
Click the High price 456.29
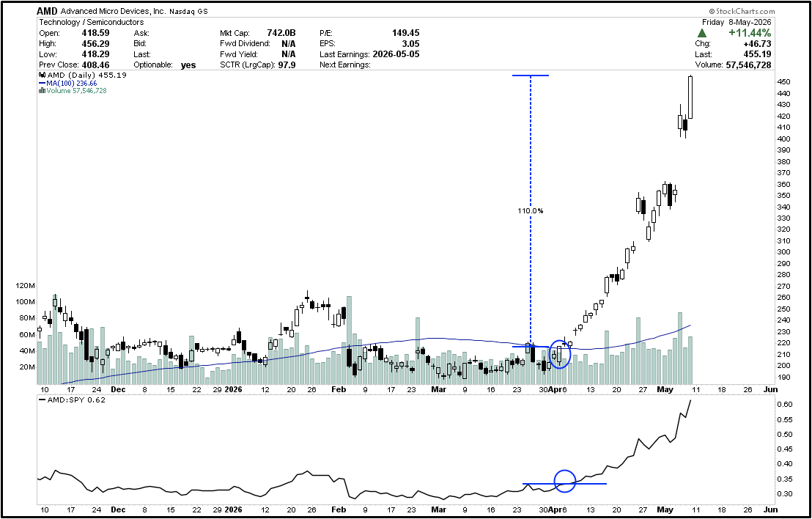pos(95,43)
